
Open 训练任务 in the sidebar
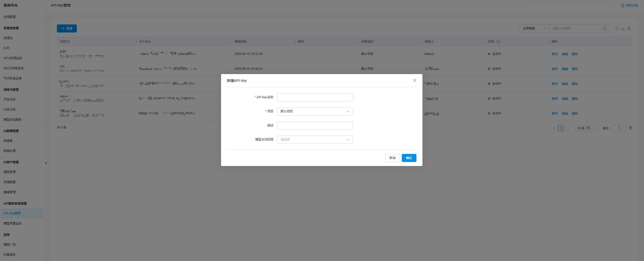[10, 110]
